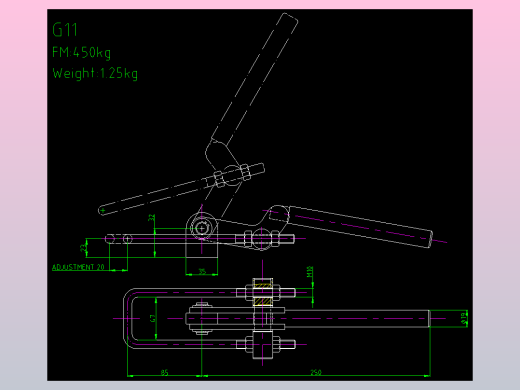Click the 250 dimension value
Image resolution: width=520 pixels, height=390 pixels.
point(316,372)
